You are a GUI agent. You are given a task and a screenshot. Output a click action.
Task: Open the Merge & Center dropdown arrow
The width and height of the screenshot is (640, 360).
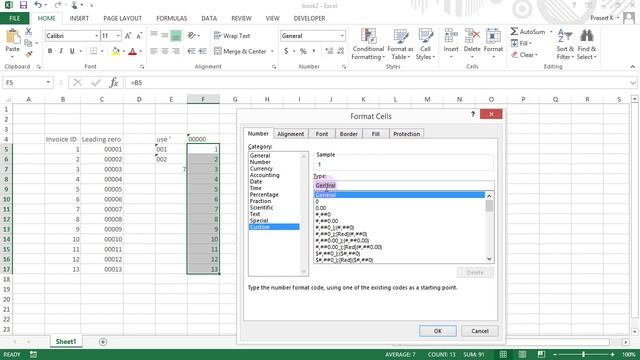[272, 51]
